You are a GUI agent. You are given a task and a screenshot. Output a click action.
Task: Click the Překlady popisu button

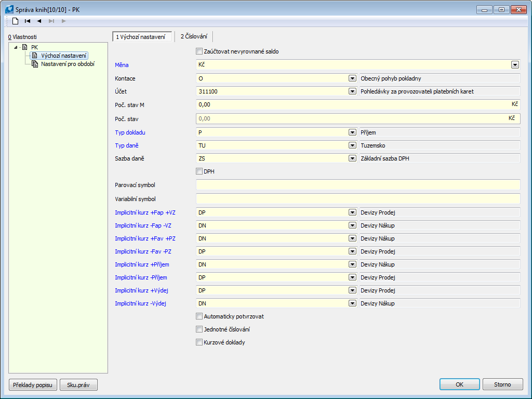pos(33,385)
